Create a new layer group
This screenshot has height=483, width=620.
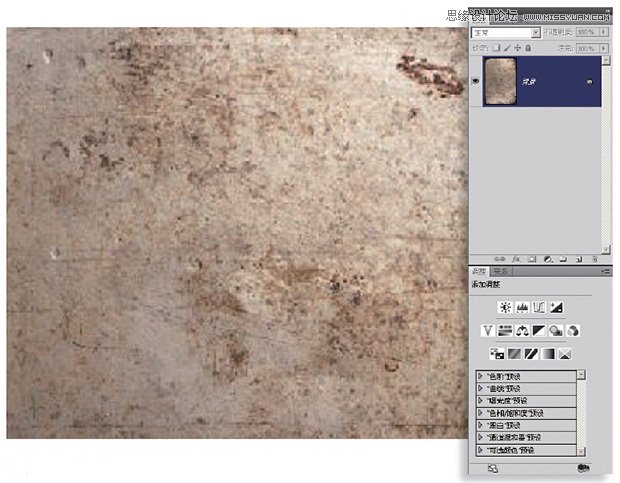563,259
